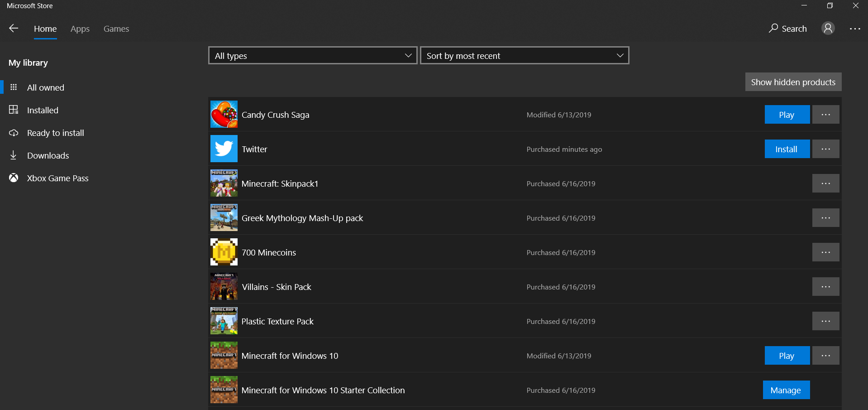Click the Twitter bird icon
Screen dimensions: 868x410
(224, 149)
